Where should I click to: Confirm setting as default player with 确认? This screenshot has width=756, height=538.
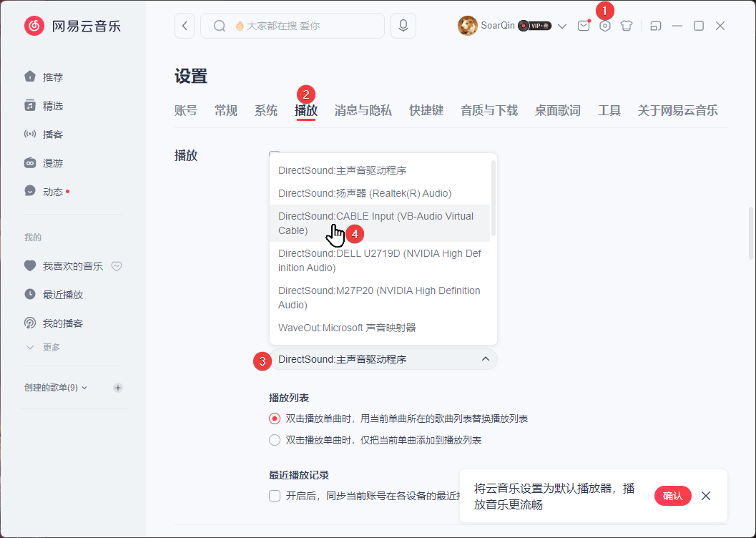(672, 495)
